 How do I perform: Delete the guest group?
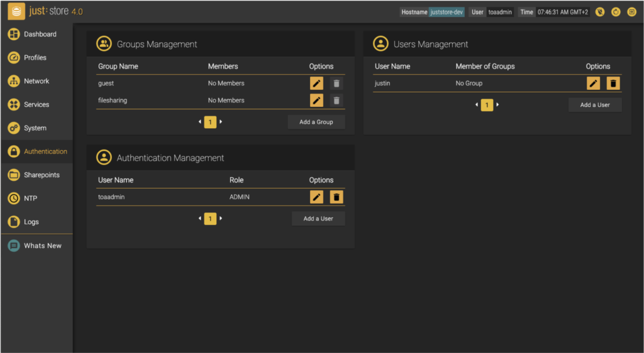point(336,84)
